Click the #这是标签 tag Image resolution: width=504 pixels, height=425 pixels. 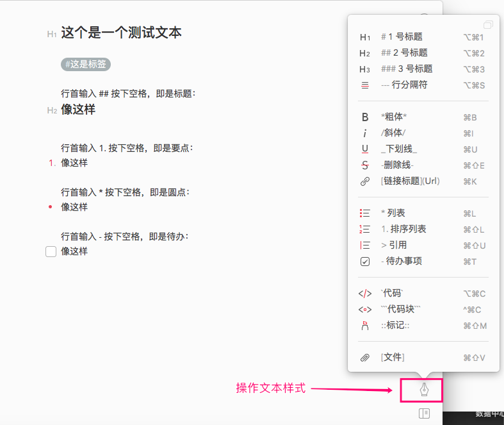point(86,64)
